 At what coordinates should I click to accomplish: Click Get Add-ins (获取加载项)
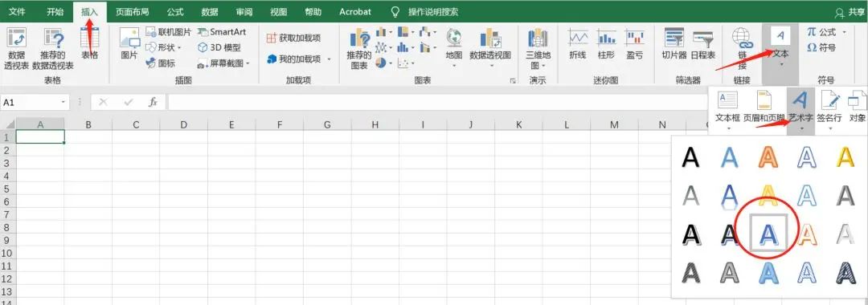[293, 38]
